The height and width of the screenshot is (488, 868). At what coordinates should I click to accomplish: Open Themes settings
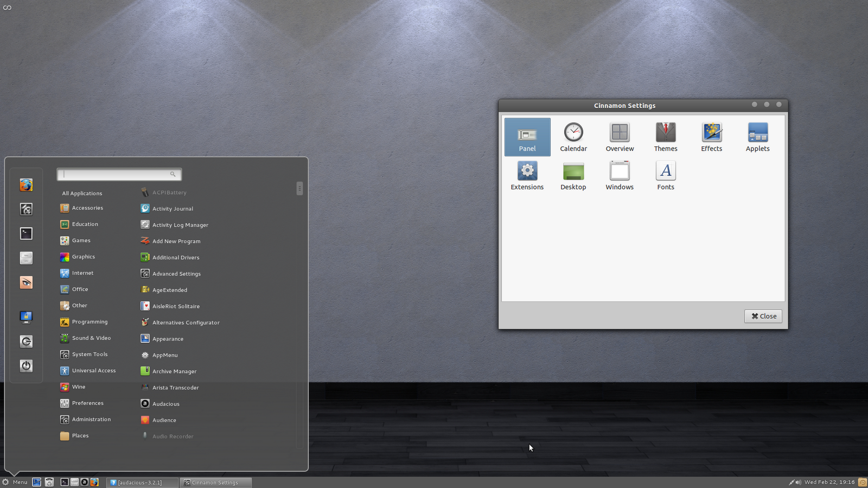click(665, 137)
